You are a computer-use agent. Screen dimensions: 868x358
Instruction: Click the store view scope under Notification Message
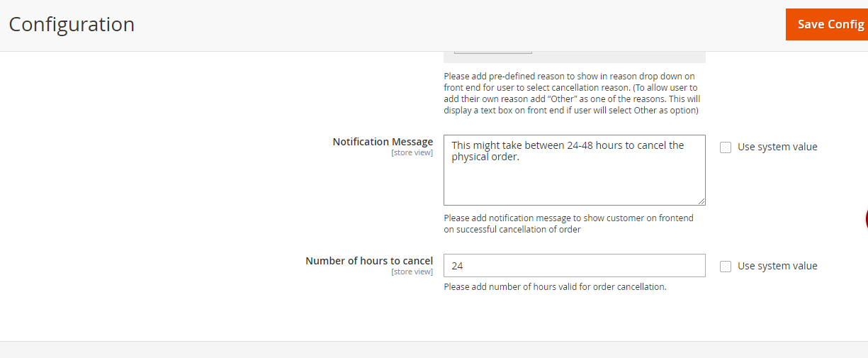(x=412, y=153)
